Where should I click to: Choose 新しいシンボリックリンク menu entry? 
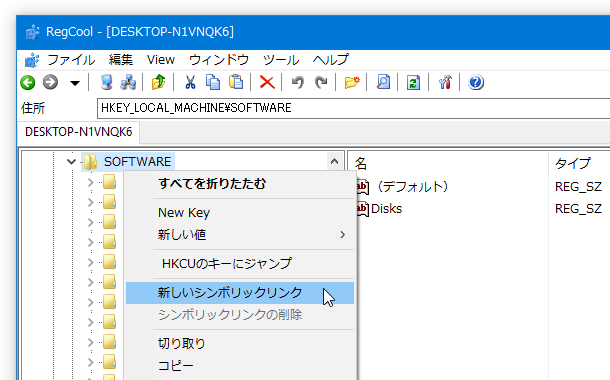coord(240,293)
